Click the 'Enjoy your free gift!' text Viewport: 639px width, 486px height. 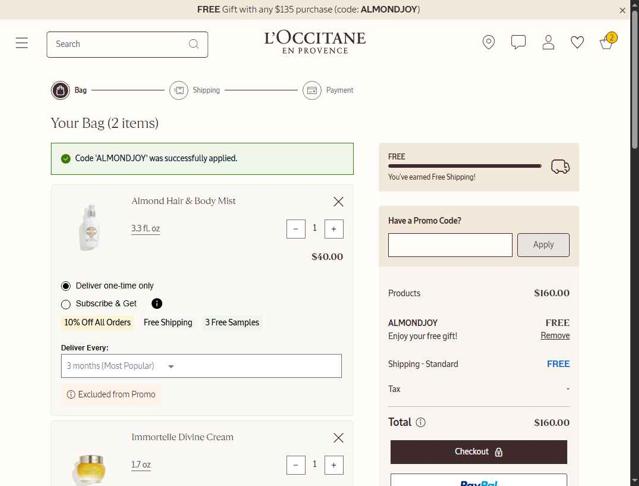point(423,336)
